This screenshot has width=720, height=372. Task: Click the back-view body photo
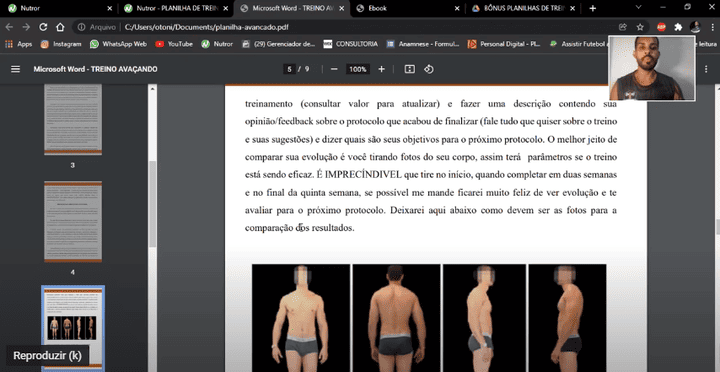396,318
